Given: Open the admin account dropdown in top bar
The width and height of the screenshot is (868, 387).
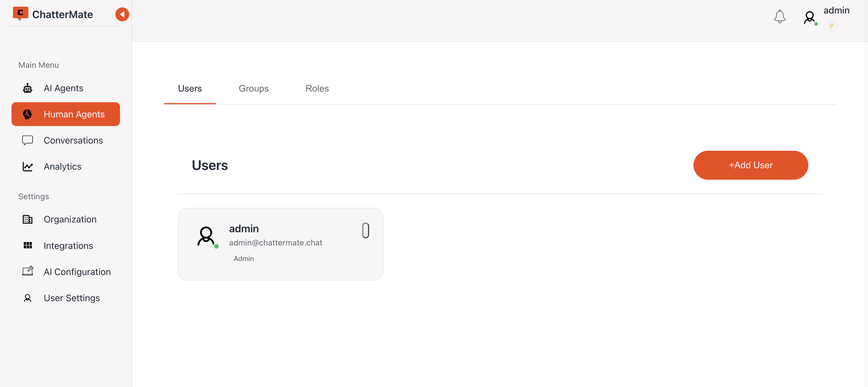Looking at the screenshot, I should 837,10.
